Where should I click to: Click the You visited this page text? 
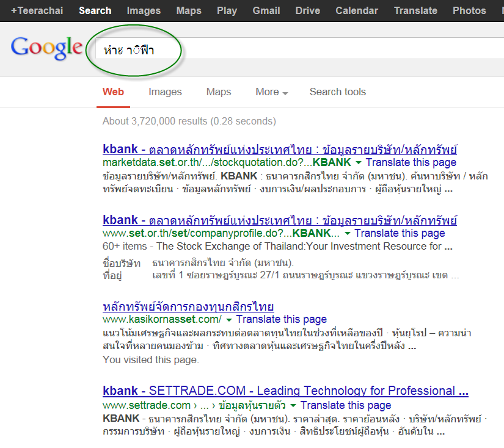[151, 359]
